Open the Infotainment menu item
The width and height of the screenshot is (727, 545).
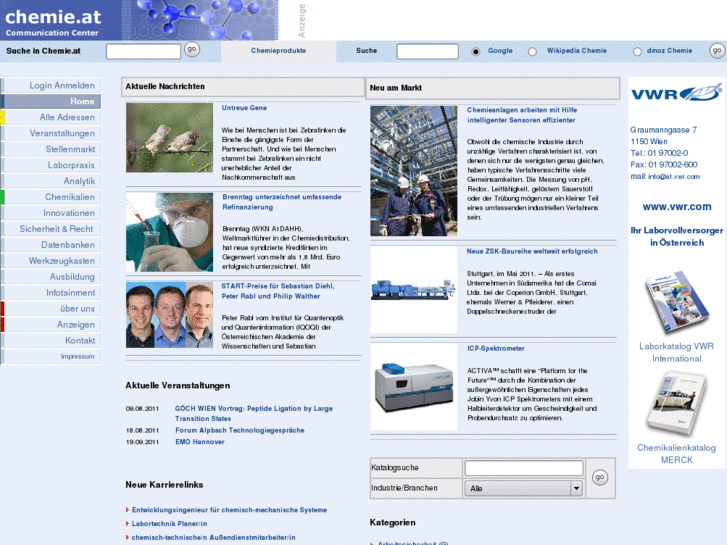tap(51, 293)
